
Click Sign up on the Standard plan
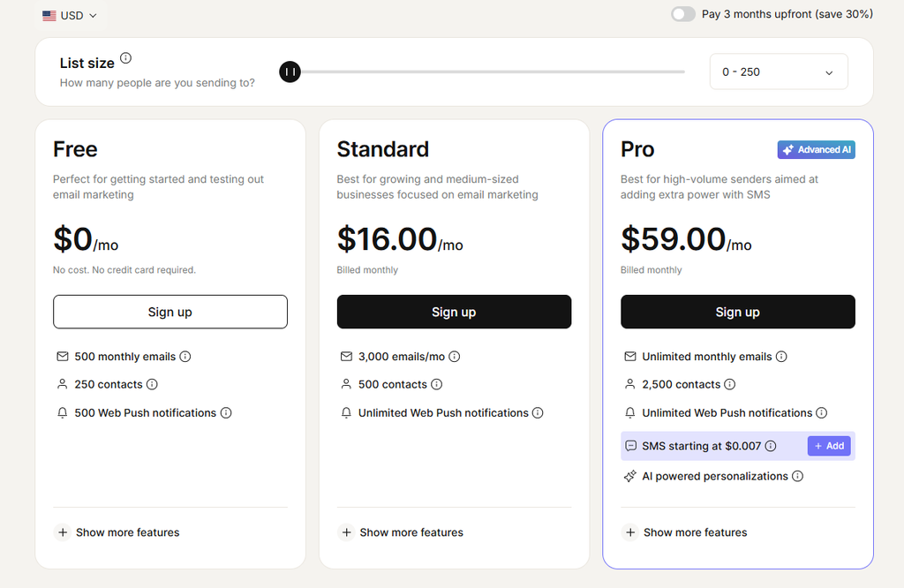[x=454, y=312]
